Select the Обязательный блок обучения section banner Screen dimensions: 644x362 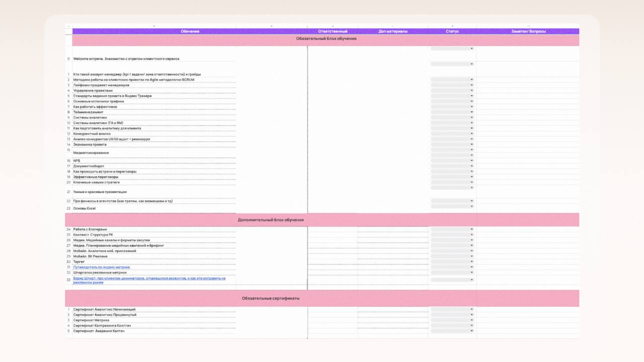(326, 39)
